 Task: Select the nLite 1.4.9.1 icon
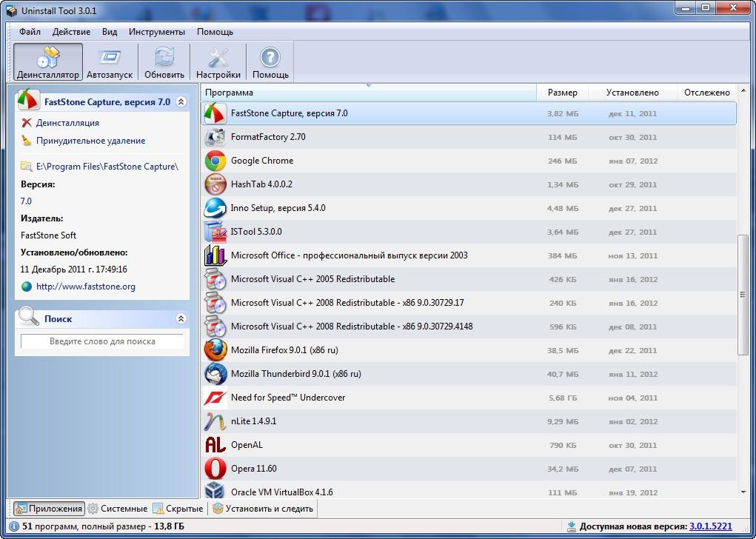[x=215, y=421]
